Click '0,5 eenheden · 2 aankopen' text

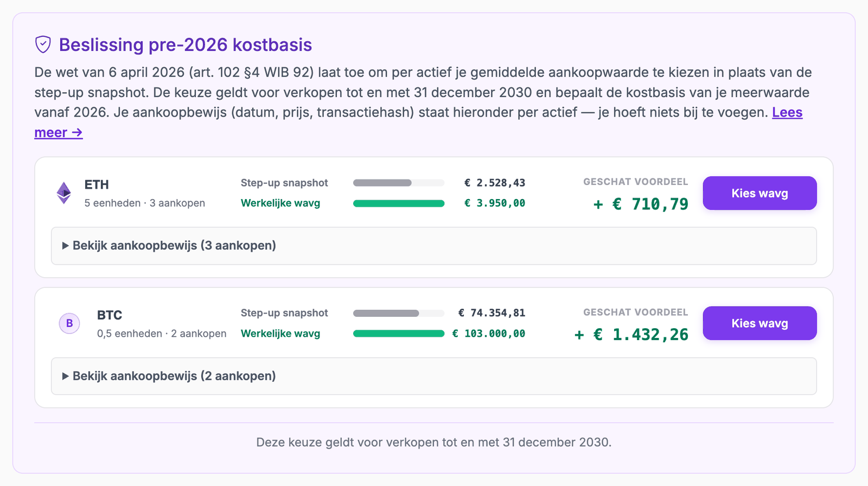click(x=162, y=334)
